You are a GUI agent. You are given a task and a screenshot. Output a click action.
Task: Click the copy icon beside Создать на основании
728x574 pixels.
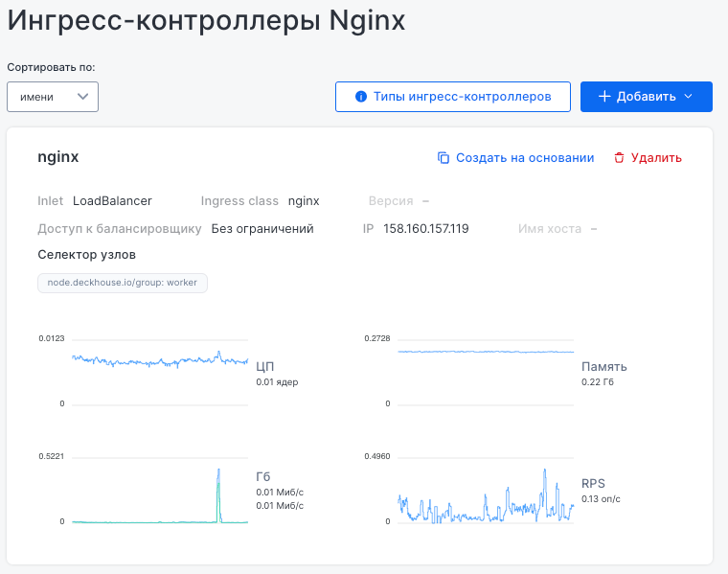tap(444, 158)
